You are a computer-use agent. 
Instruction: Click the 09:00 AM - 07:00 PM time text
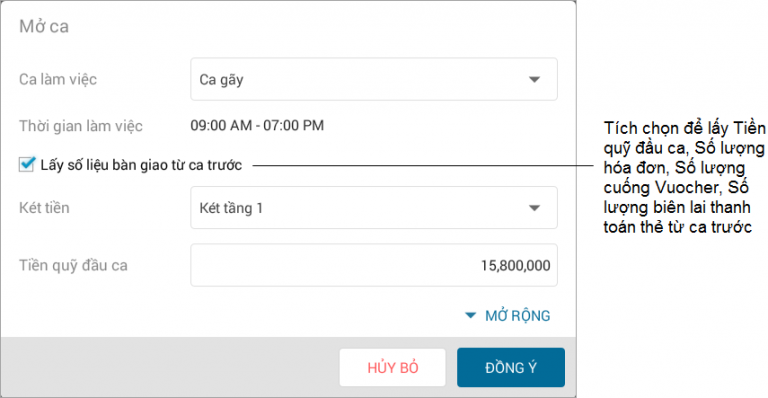[x=257, y=126]
